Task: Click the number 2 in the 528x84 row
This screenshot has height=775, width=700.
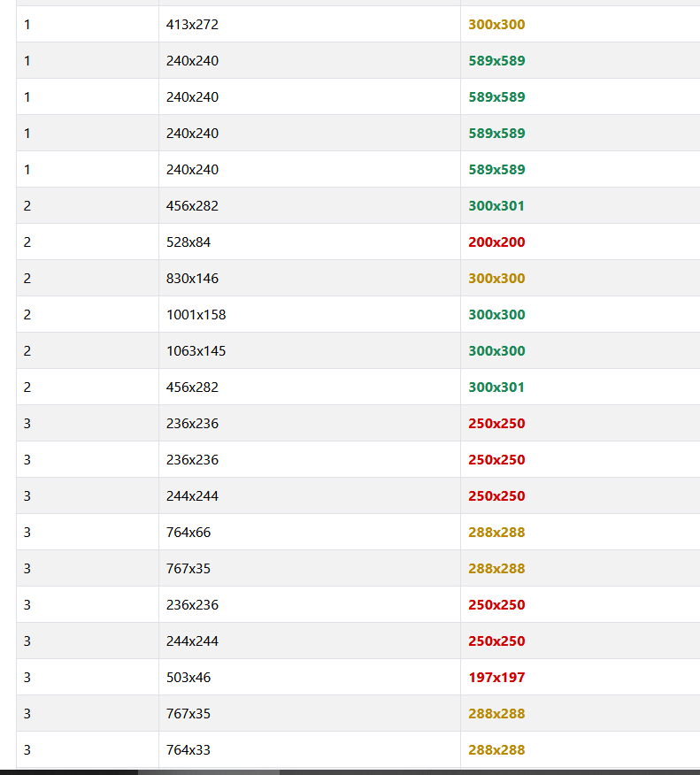Action: pyautogui.click(x=27, y=242)
